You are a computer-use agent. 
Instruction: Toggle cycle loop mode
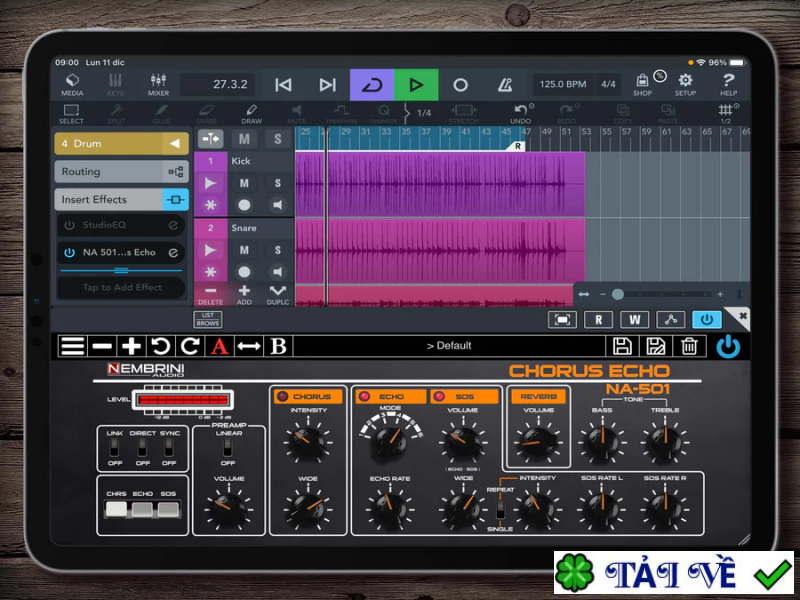[371, 85]
